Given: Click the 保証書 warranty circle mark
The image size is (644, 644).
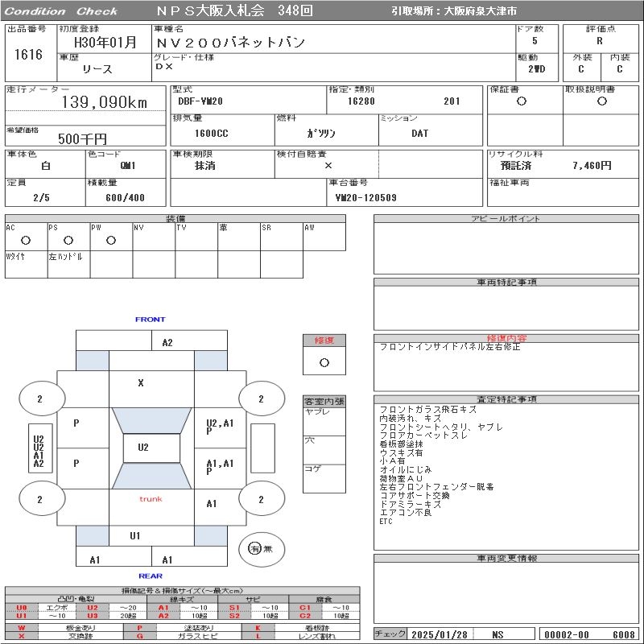Looking at the screenshot, I should [521, 101].
